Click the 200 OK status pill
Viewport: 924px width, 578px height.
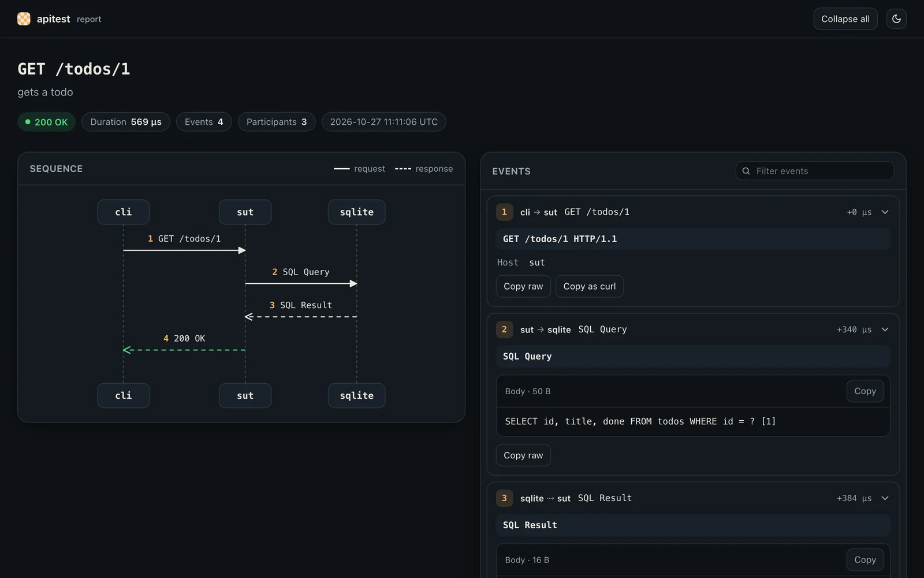(46, 122)
